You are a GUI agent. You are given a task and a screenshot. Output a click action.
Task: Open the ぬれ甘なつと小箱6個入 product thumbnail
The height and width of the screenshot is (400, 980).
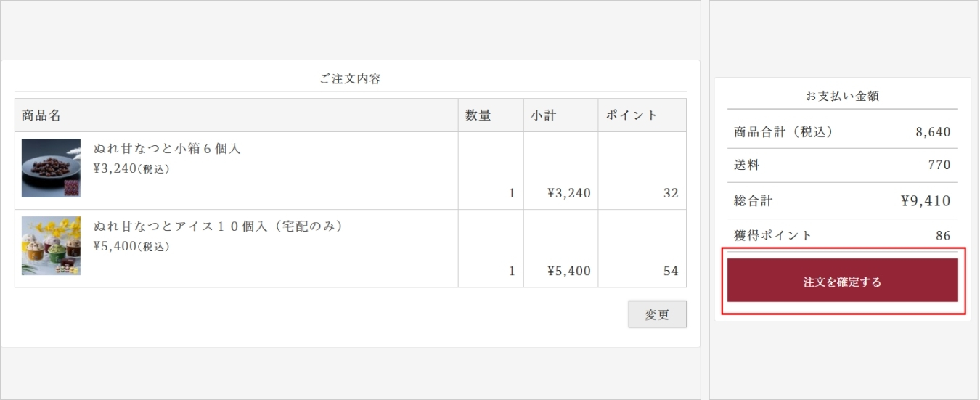pyautogui.click(x=51, y=168)
